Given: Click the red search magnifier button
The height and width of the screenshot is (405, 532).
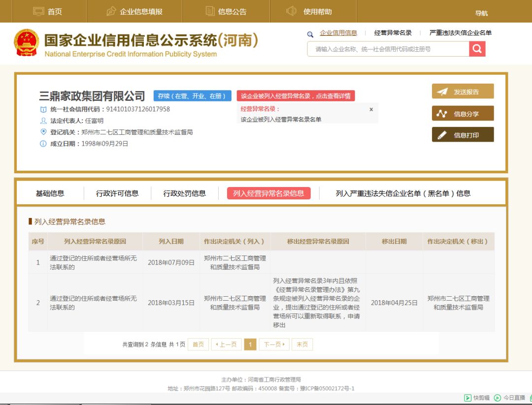Looking at the screenshot, I should point(477,49).
